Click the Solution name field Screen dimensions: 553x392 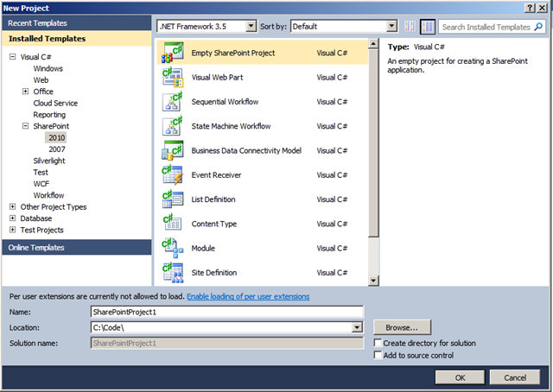[x=226, y=343]
